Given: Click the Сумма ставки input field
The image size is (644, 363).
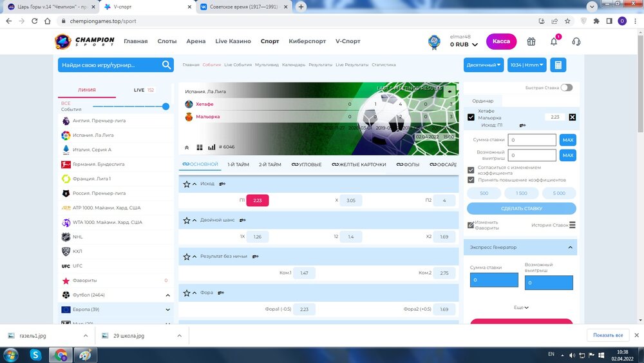Looking at the screenshot, I should (532, 140).
